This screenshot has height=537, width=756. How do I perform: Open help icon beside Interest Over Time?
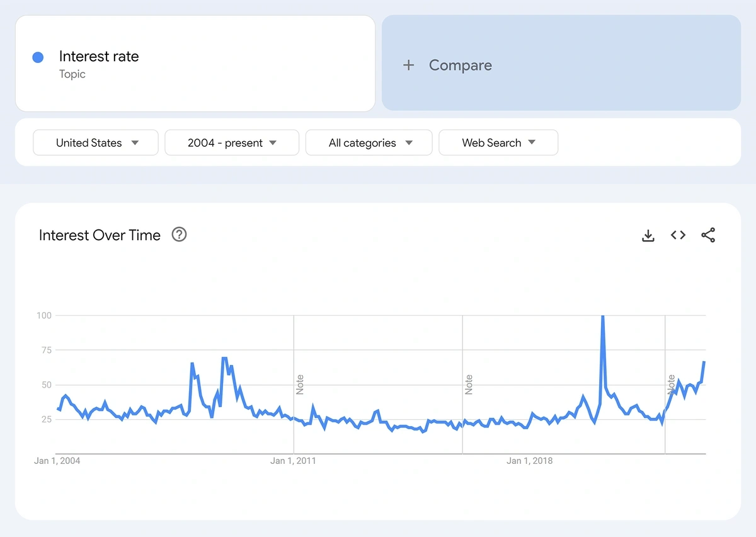(180, 235)
